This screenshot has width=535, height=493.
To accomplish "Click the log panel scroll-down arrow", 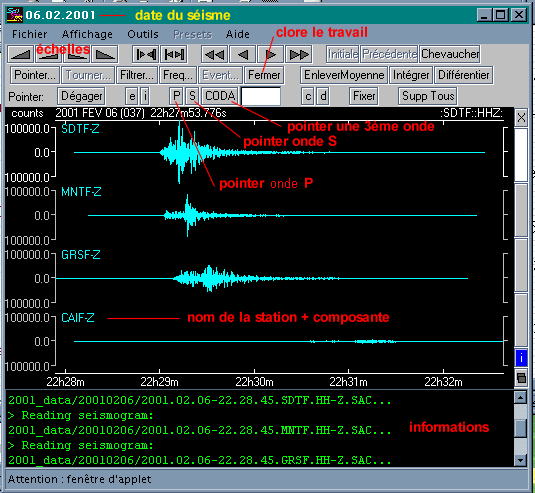I will click(x=520, y=460).
